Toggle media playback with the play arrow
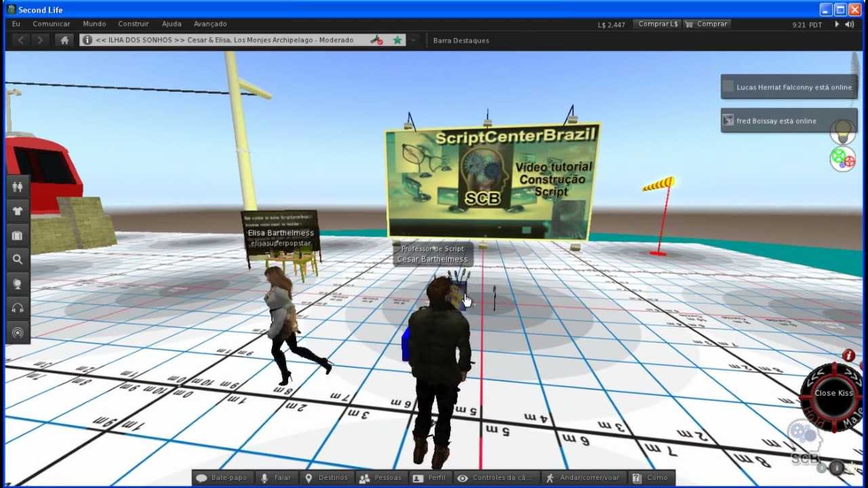 click(837, 24)
